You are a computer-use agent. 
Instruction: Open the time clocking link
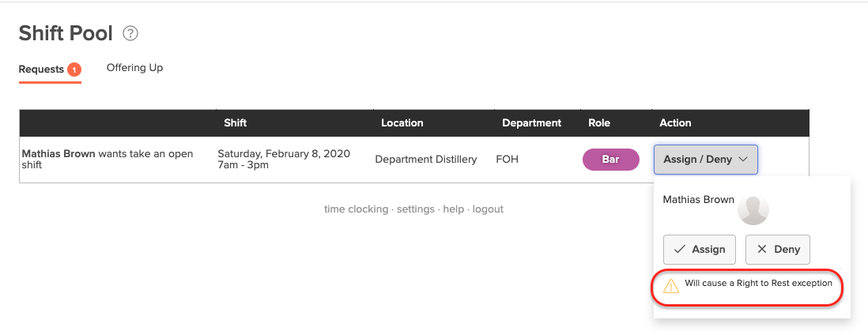pyautogui.click(x=356, y=209)
